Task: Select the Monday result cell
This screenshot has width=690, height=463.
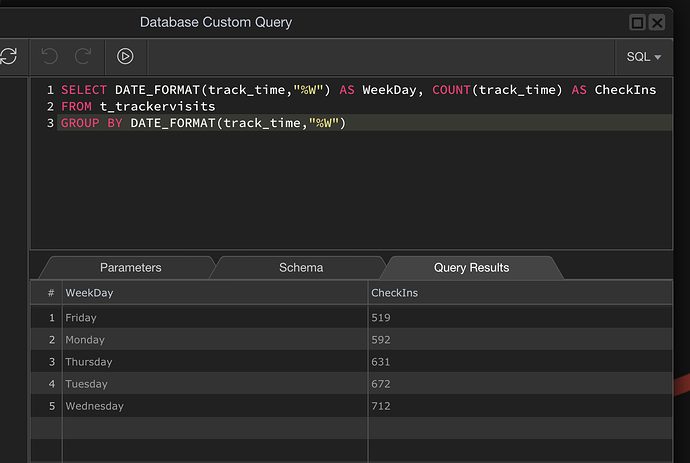Action: (215, 339)
